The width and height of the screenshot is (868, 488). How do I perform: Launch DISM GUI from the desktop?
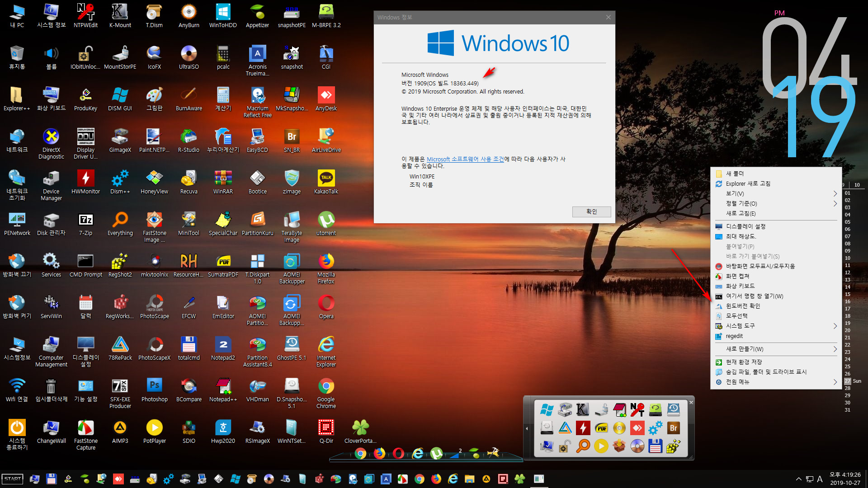pos(120,99)
